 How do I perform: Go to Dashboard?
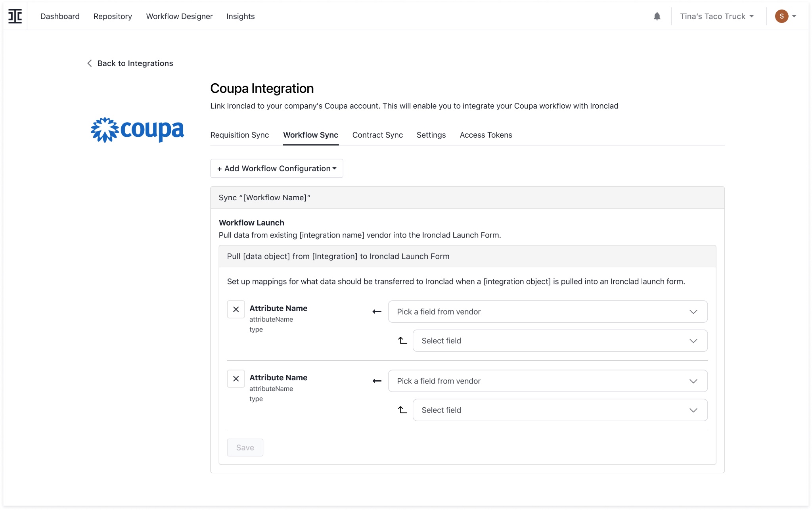tap(60, 16)
